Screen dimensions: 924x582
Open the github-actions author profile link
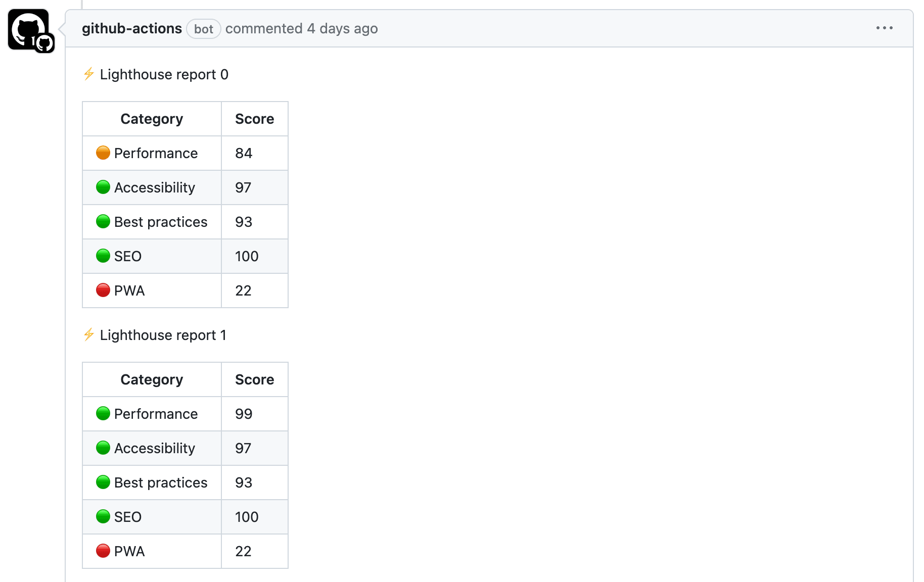point(131,29)
